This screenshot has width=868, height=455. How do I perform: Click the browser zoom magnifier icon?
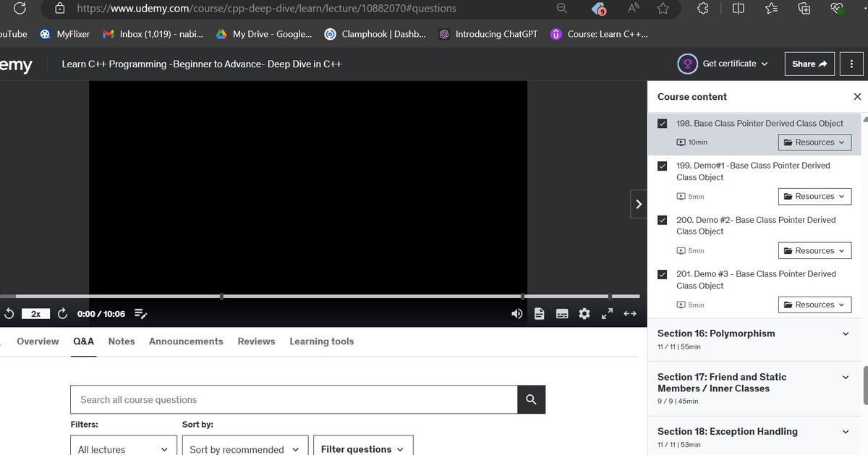[x=562, y=8]
